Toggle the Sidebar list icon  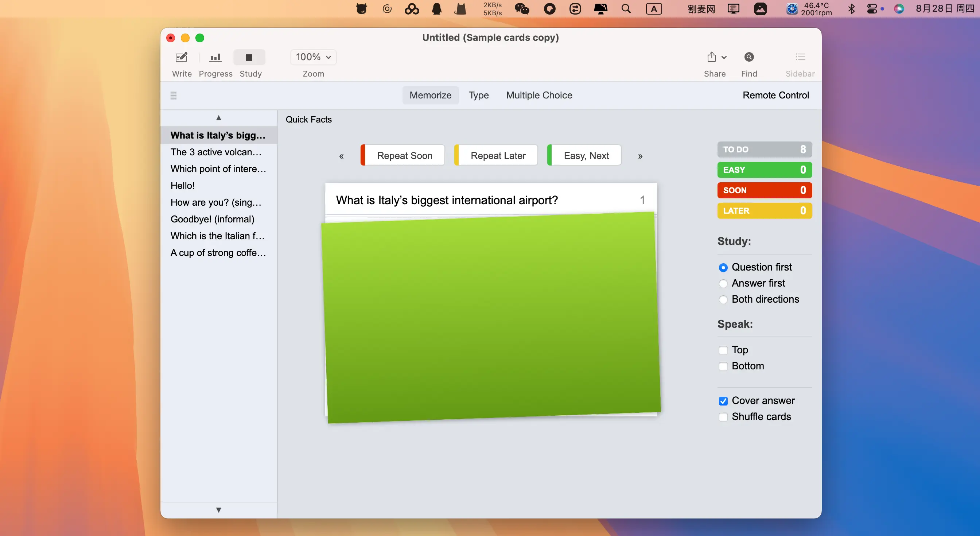[x=800, y=57]
